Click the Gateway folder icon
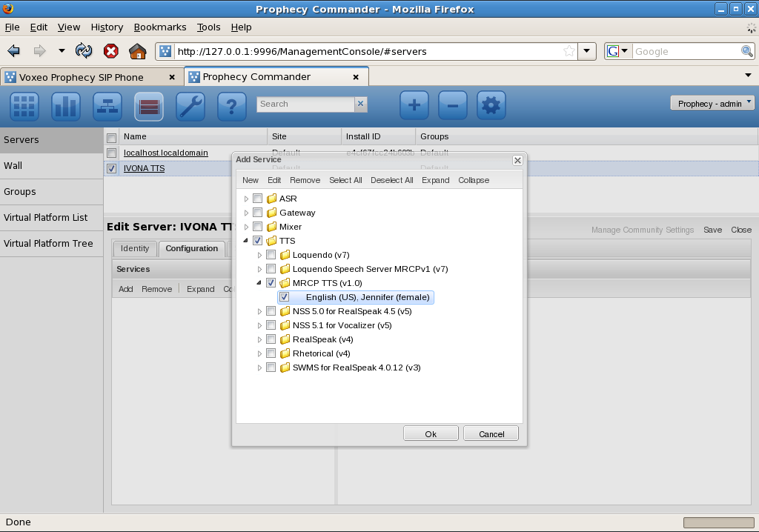The image size is (759, 532). tap(271, 213)
